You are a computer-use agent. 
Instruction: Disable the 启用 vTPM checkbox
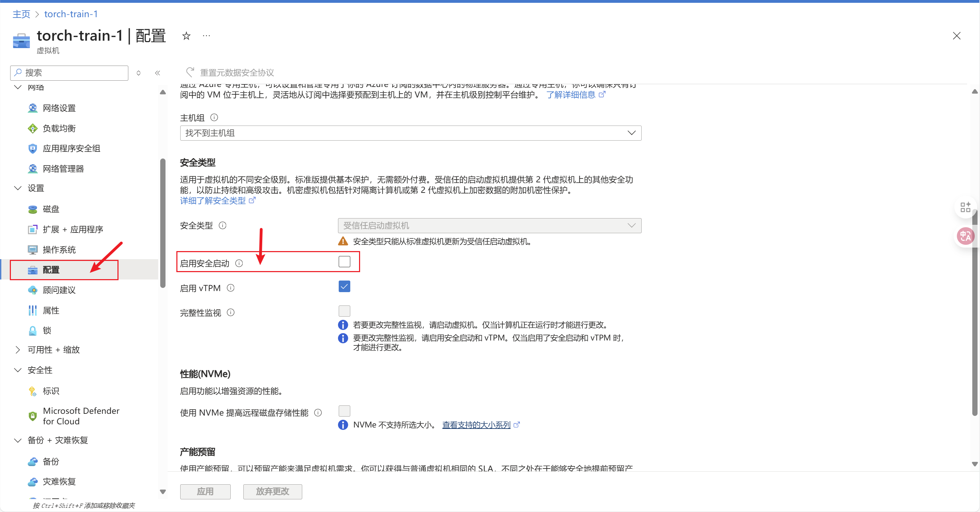(344, 287)
